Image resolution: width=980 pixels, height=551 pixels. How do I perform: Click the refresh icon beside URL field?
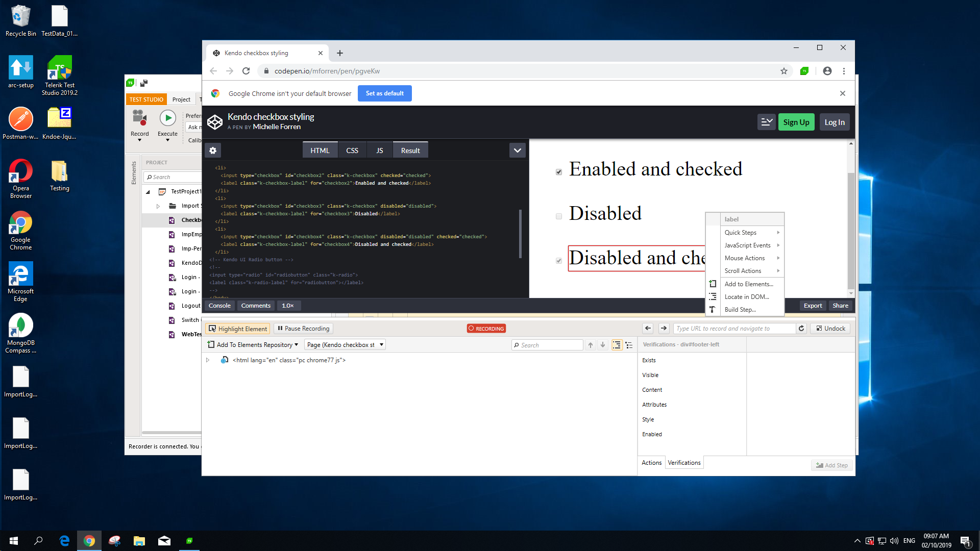coord(801,329)
